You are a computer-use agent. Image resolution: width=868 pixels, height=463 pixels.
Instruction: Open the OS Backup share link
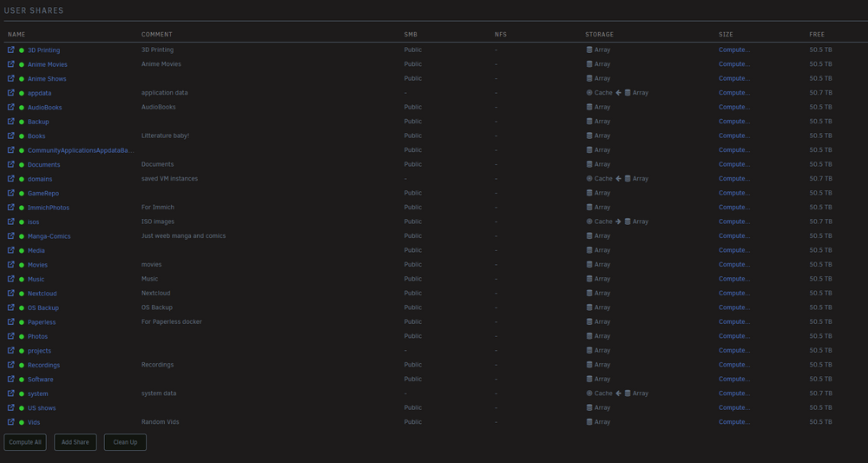point(43,308)
